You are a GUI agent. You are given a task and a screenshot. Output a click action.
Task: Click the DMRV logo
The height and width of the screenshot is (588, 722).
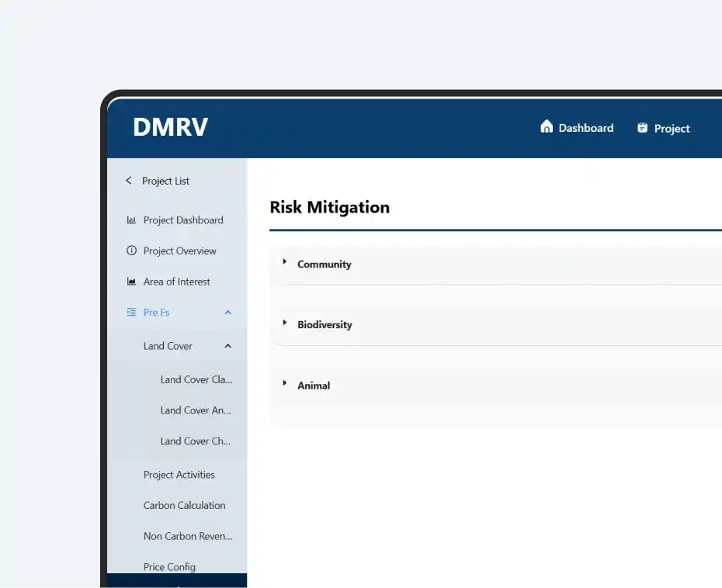point(170,127)
